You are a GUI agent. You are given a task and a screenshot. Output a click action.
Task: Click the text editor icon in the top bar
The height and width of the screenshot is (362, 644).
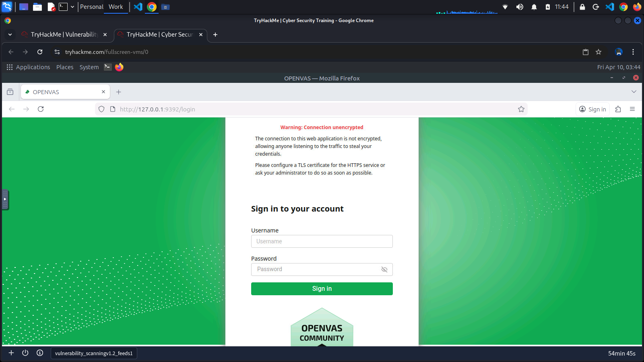click(x=50, y=6)
